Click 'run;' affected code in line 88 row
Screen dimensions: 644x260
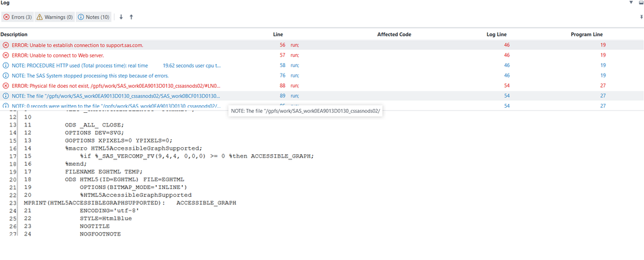[295, 86]
